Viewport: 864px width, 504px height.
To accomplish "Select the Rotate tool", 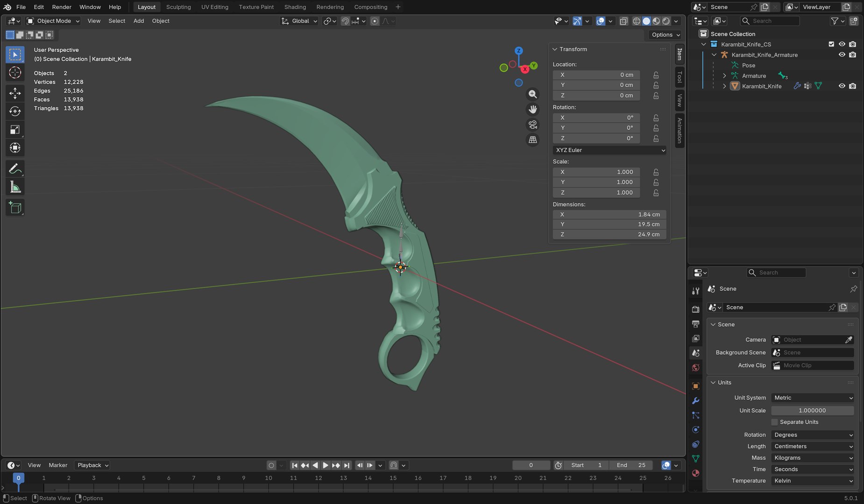I will (x=15, y=112).
